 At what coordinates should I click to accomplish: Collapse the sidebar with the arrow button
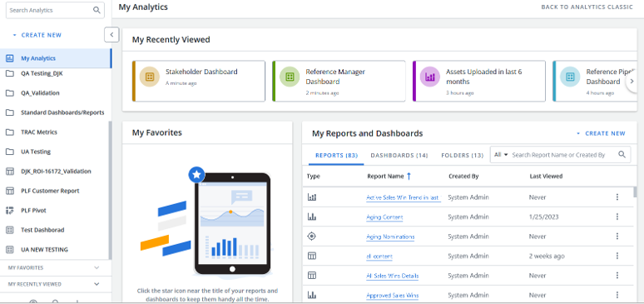[111, 34]
